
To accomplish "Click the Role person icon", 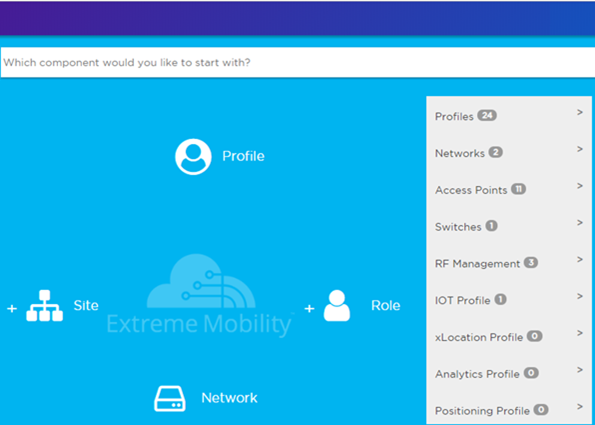I will 337,305.
